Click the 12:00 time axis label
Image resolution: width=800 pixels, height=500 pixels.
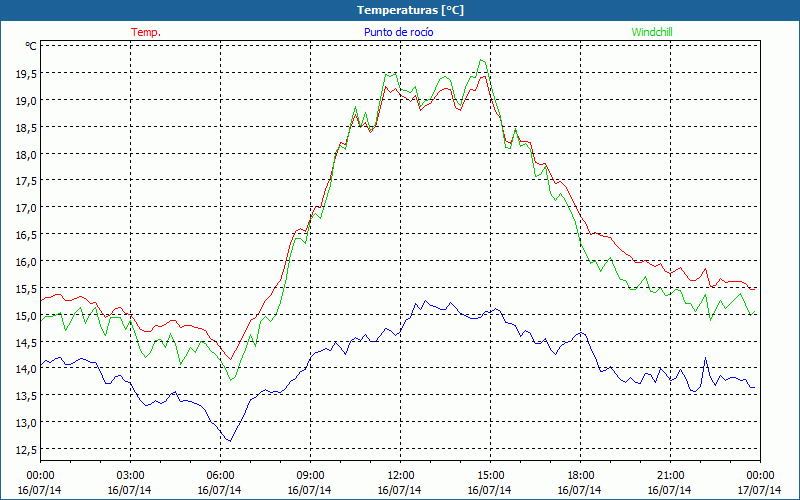401,476
